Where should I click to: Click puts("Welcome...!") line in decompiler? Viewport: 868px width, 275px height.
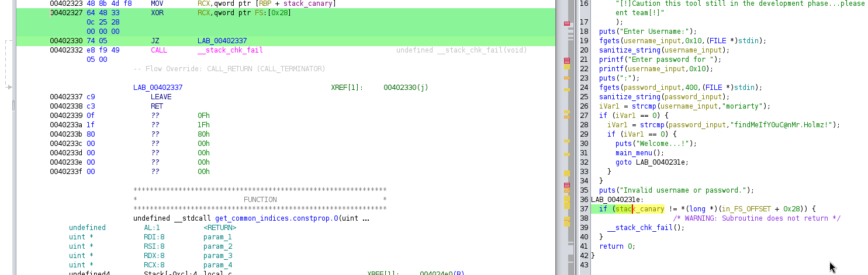[656, 144]
